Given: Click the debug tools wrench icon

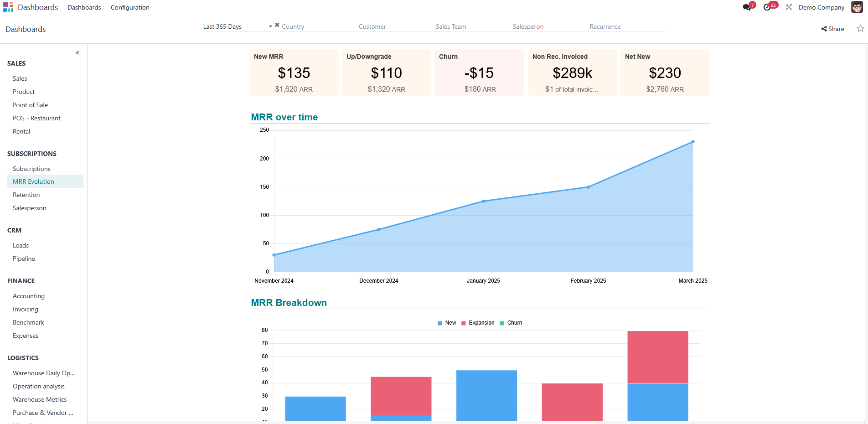Looking at the screenshot, I should pyautogui.click(x=789, y=7).
